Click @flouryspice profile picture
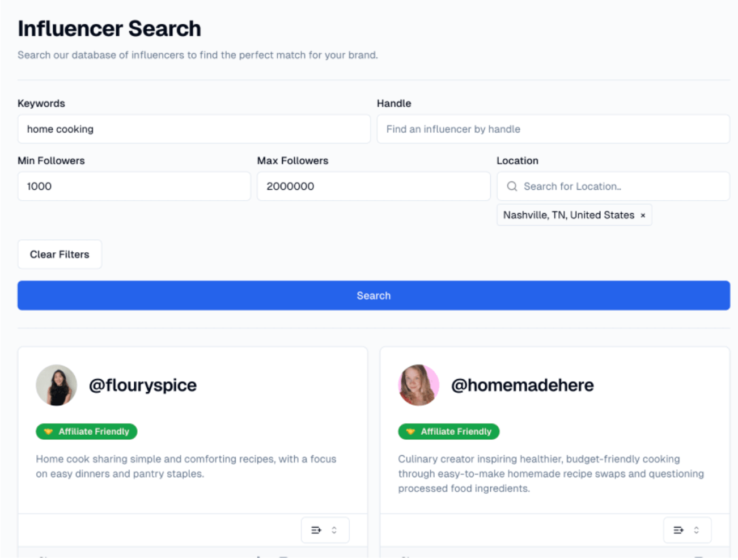This screenshot has height=560, width=738. (57, 385)
